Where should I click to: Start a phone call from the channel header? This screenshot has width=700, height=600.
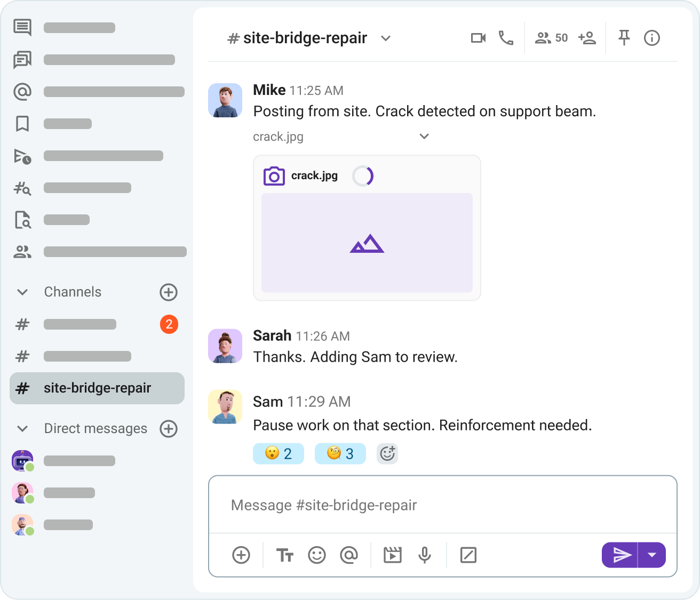505,38
